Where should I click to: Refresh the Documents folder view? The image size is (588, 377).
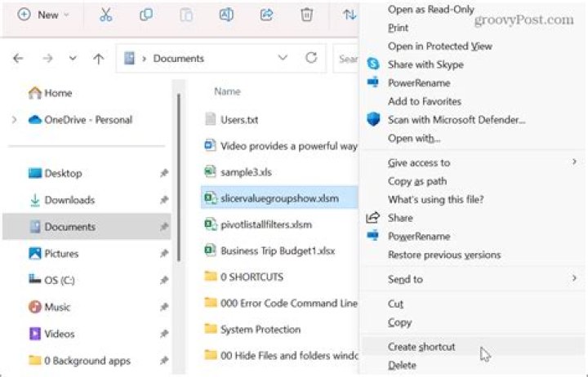(311, 58)
